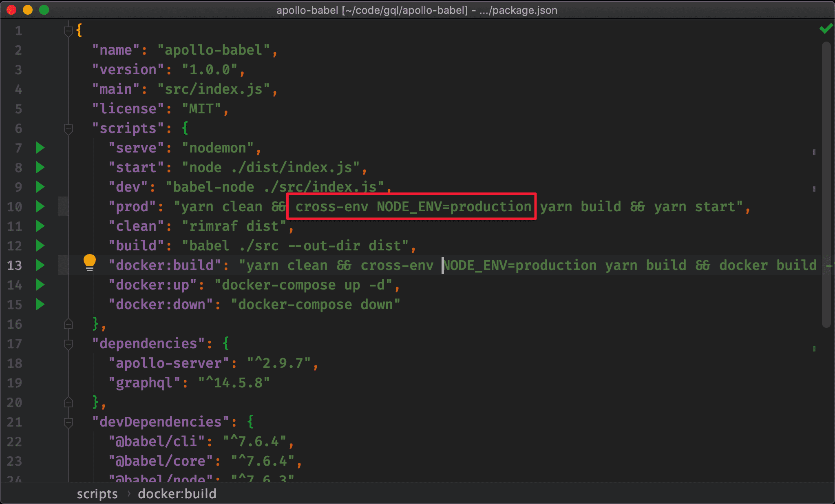
Task: Click the scrollbar change marker near line 7
Action: point(814,152)
